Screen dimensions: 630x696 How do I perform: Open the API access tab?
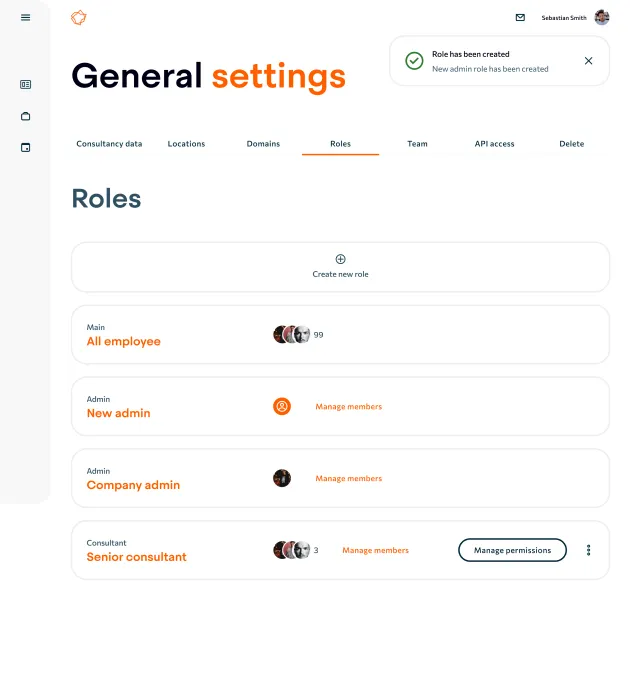click(x=494, y=144)
